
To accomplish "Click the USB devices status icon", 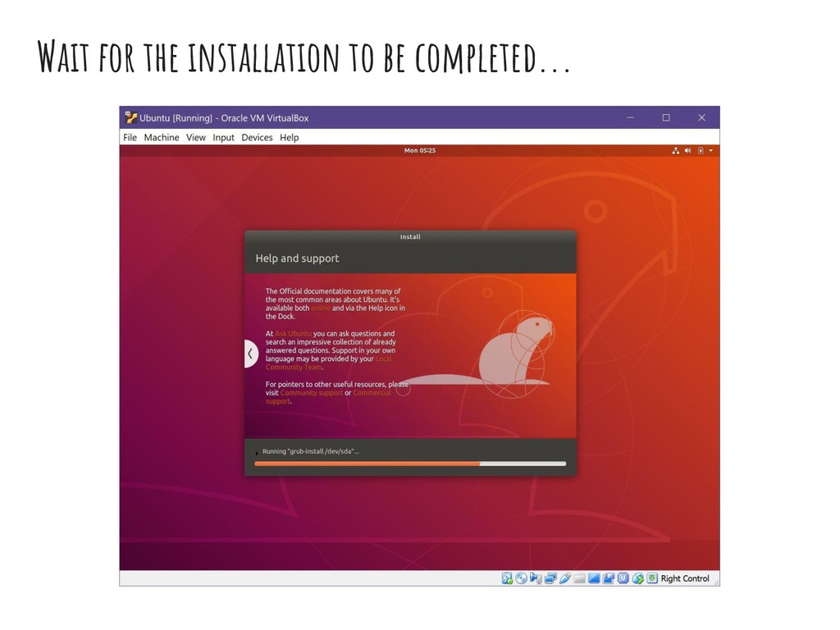I will (x=564, y=578).
